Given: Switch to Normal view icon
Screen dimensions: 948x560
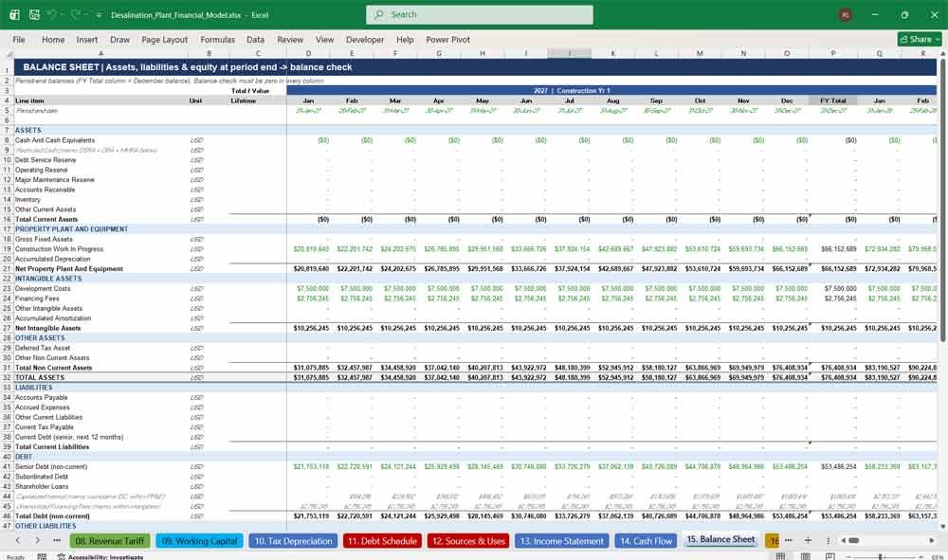Looking at the screenshot, I should (780, 556).
